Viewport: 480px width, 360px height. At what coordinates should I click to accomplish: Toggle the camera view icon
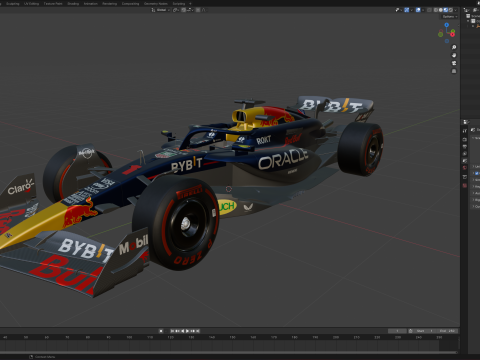[454, 63]
